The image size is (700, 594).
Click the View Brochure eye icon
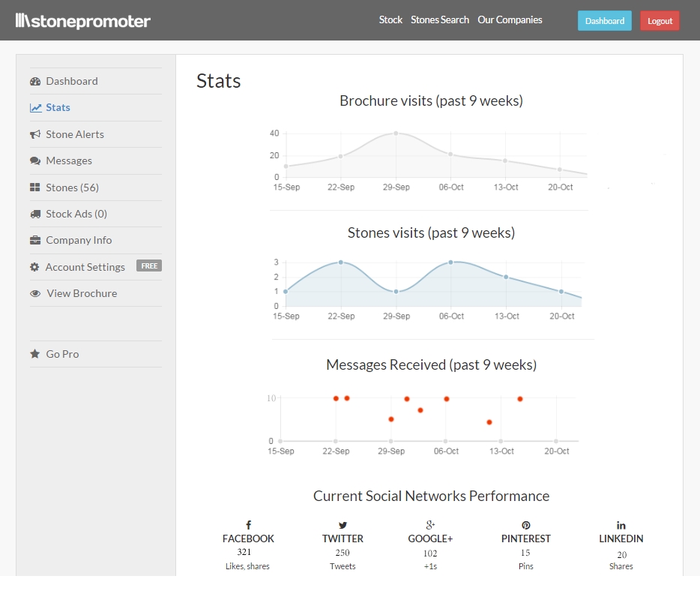point(35,293)
